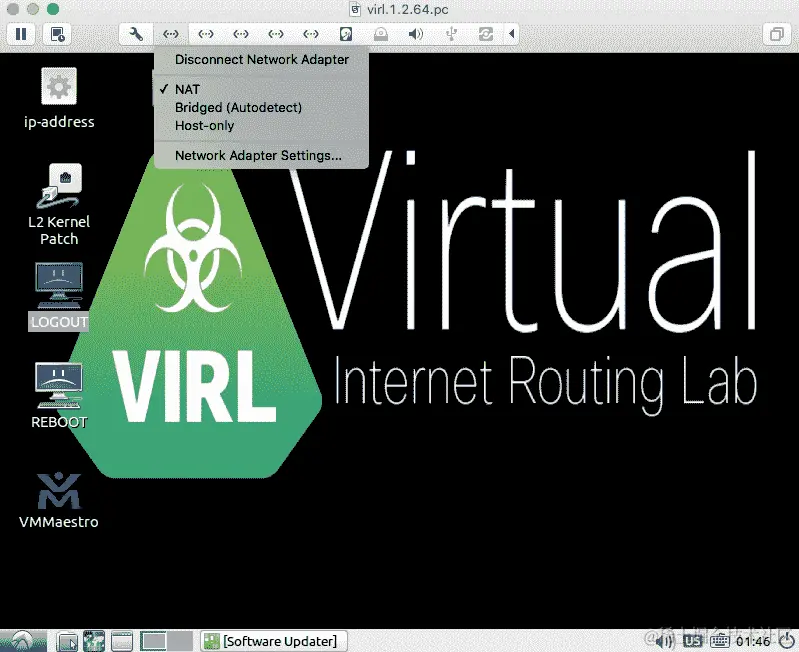Switch to the second workspace in pager
Viewport: 799px width, 652px height.
pos(180,641)
